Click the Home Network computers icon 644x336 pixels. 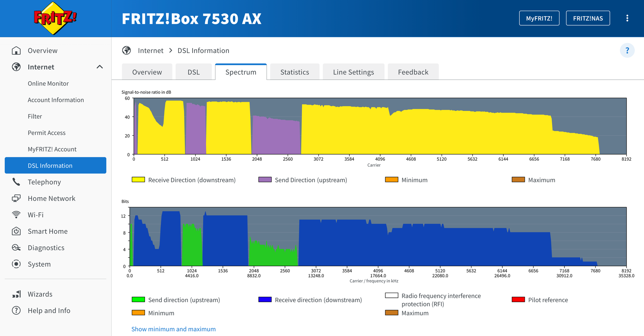tap(16, 199)
